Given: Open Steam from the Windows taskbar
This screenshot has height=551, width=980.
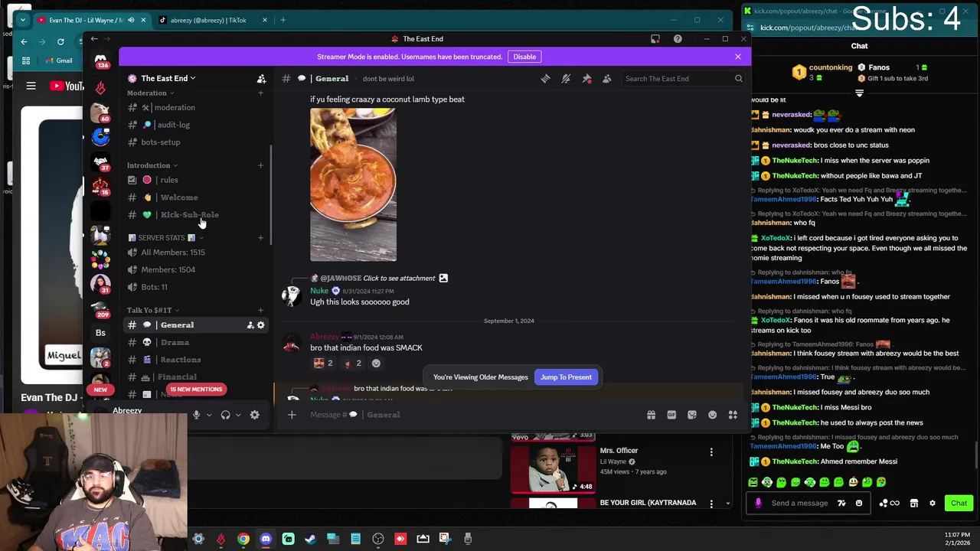Looking at the screenshot, I should pyautogui.click(x=310, y=539).
